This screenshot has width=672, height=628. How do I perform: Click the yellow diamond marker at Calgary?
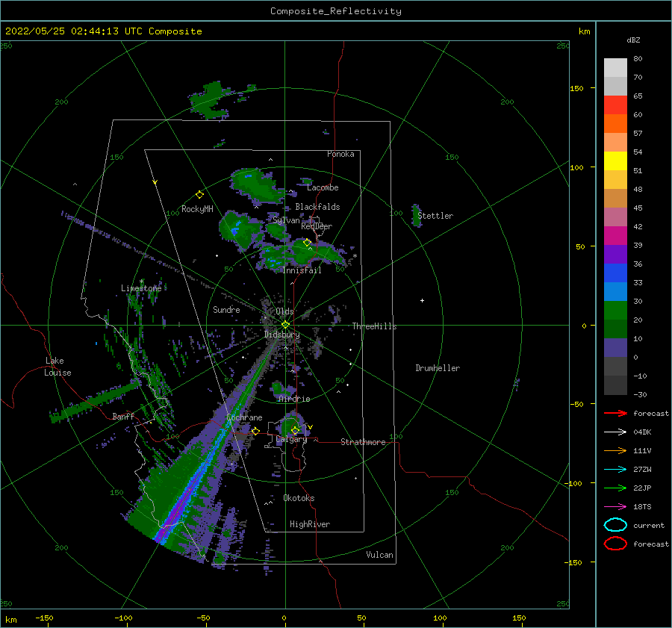point(295,430)
